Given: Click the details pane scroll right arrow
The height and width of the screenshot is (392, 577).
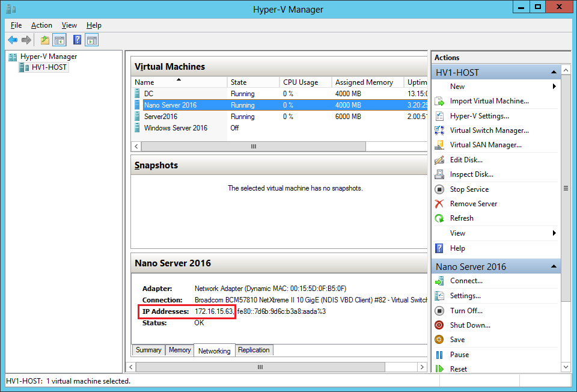Looking at the screenshot, I should 422,367.
